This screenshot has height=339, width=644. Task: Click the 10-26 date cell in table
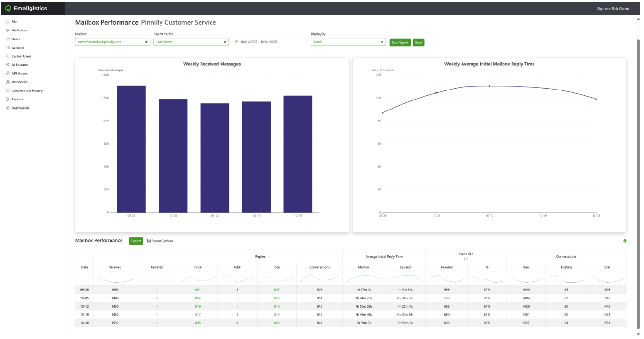coord(84,323)
